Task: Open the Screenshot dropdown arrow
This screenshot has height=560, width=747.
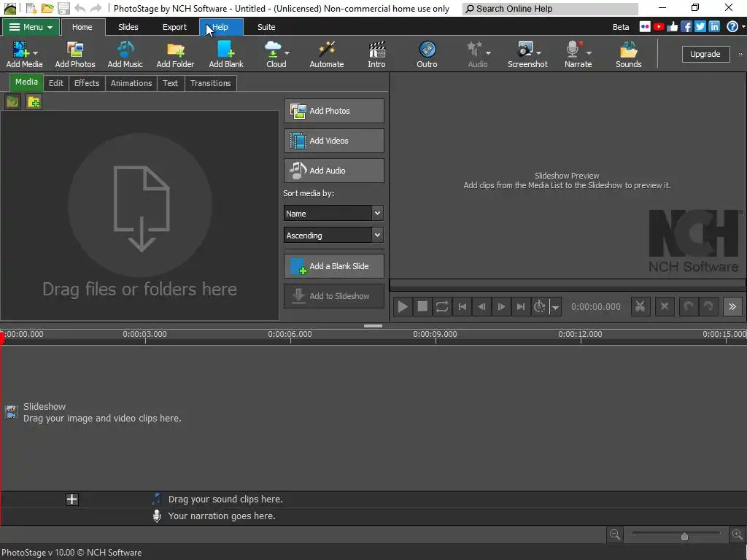Action: pyautogui.click(x=539, y=53)
